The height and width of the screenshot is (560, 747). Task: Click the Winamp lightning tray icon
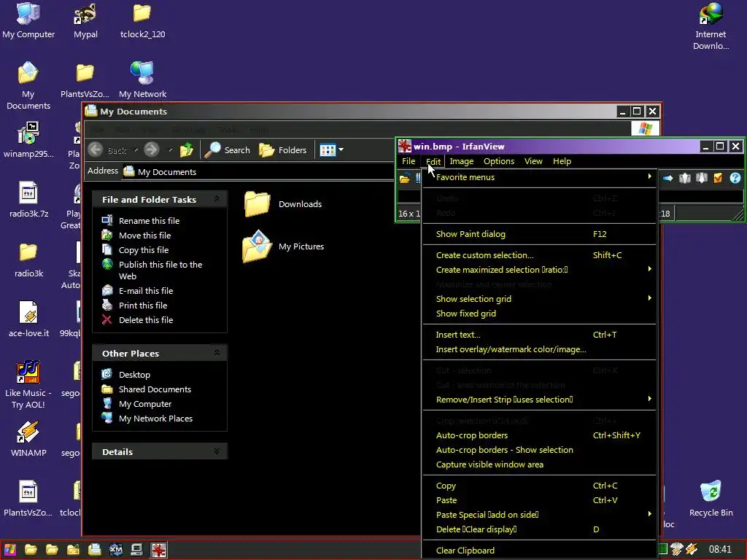click(x=692, y=550)
